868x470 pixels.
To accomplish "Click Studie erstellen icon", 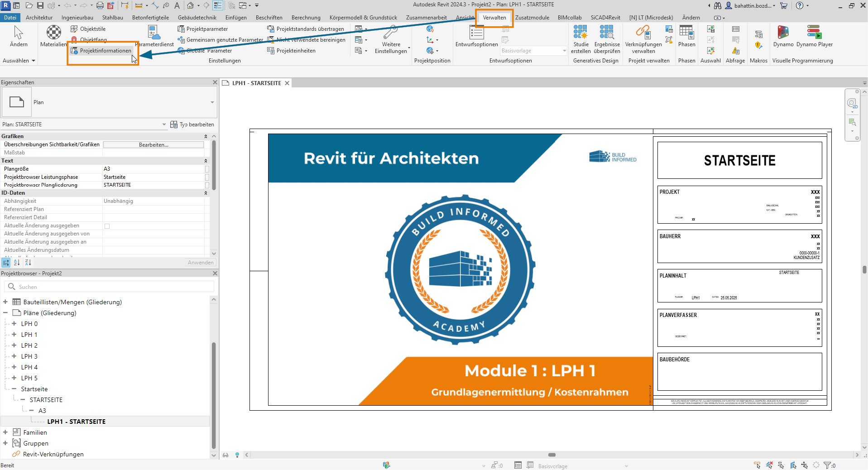I will [580, 39].
